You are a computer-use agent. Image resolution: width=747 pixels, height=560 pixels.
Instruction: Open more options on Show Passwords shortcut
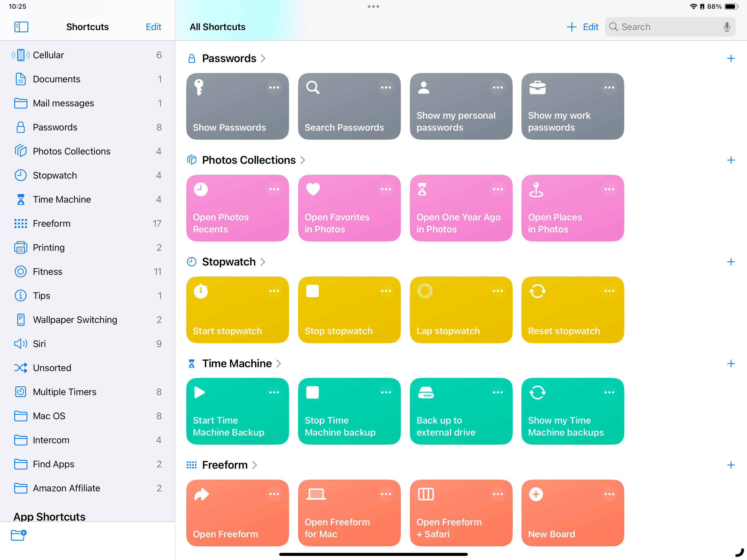click(x=274, y=87)
